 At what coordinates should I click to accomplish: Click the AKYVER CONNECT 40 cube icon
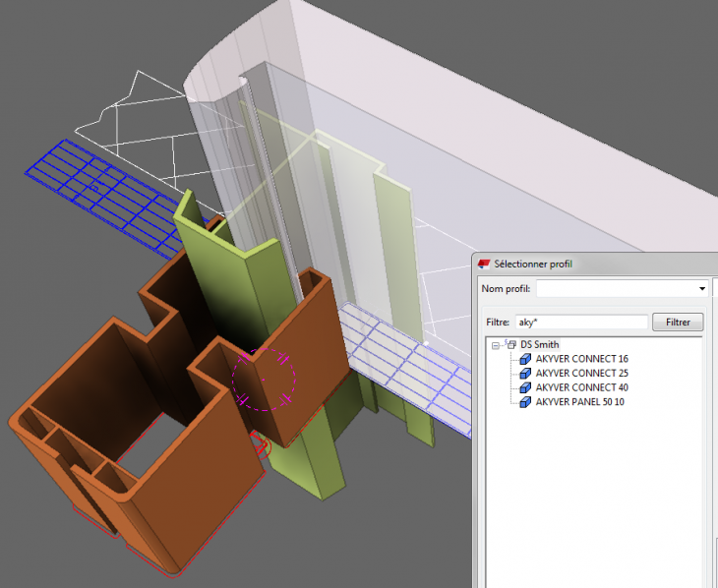[526, 387]
